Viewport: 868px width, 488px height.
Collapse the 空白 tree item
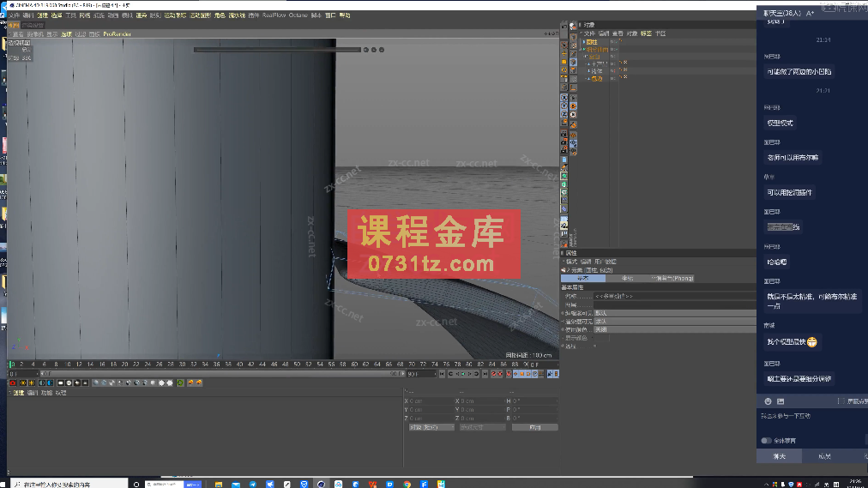click(x=585, y=57)
